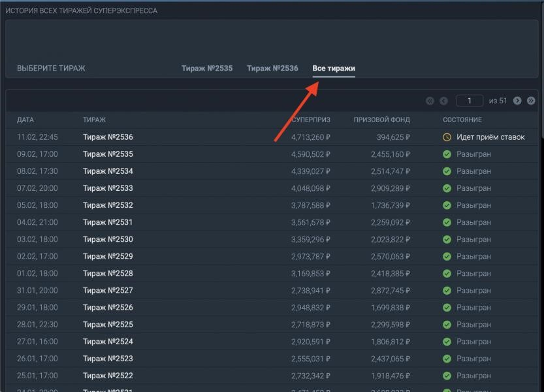
Task: Click the green checkmark icon for Тираж №2534
Action: click(x=447, y=171)
